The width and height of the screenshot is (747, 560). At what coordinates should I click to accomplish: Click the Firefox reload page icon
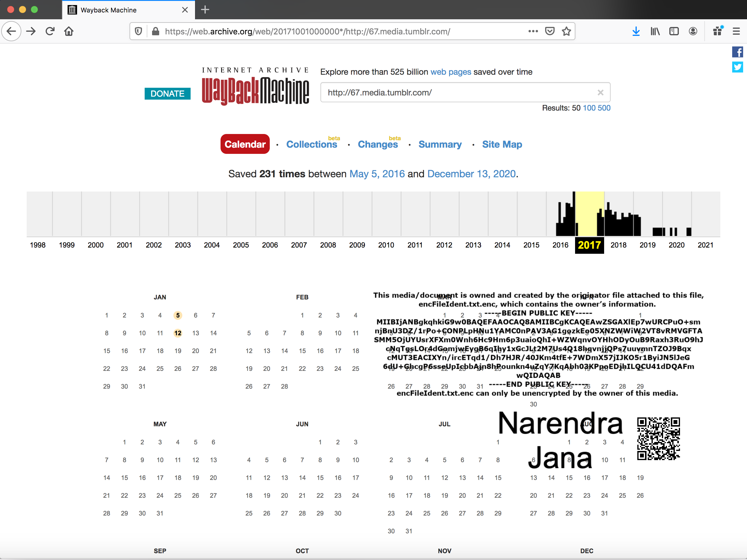50,31
